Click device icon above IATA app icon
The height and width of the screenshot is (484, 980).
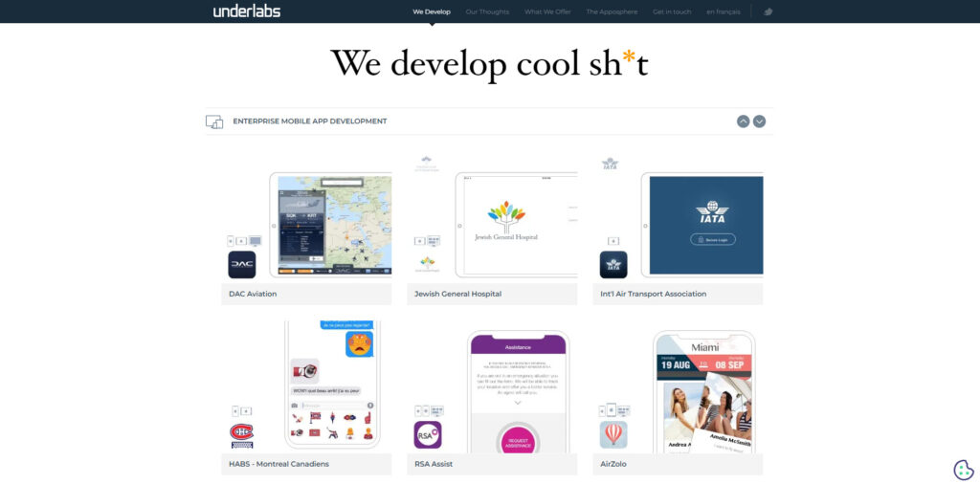click(x=613, y=241)
